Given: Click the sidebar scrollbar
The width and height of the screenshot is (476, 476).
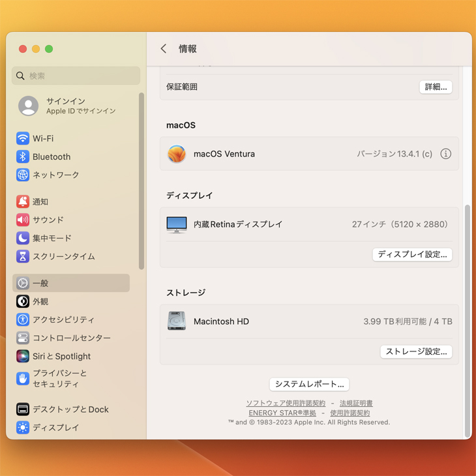Looking at the screenshot, I should tap(141, 181).
